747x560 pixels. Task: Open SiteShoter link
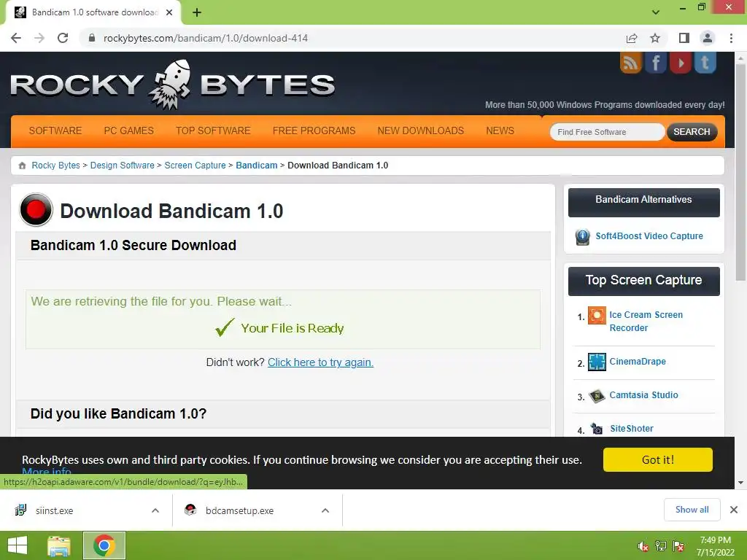pos(632,429)
